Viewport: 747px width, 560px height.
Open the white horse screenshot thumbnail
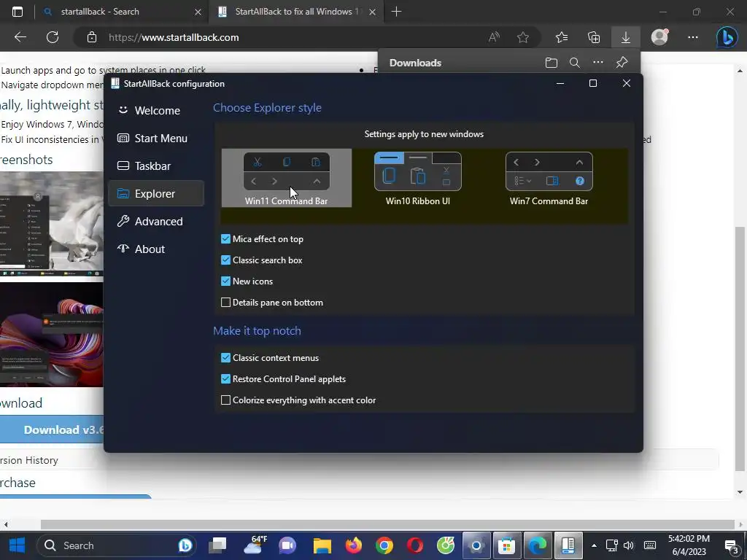[52, 225]
